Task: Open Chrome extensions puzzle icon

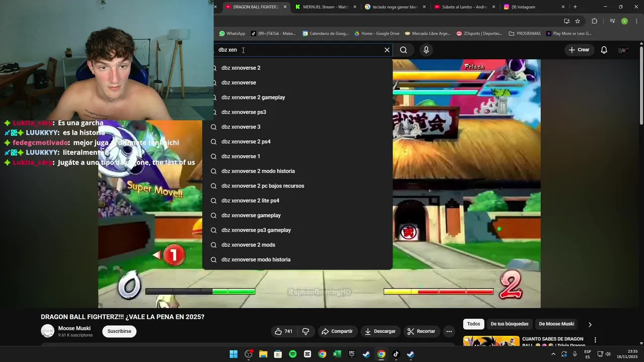Action: [595, 21]
